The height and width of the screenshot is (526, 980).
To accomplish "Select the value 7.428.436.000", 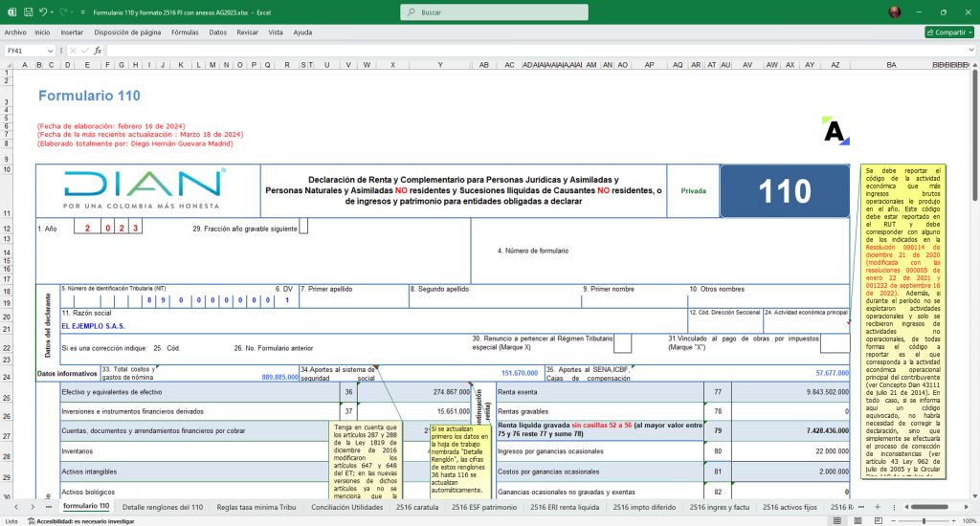I will coord(790,430).
